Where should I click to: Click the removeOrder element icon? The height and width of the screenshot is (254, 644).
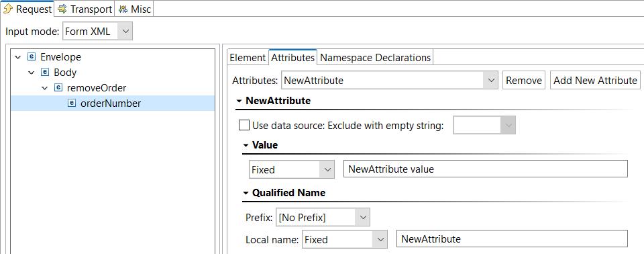click(x=58, y=87)
